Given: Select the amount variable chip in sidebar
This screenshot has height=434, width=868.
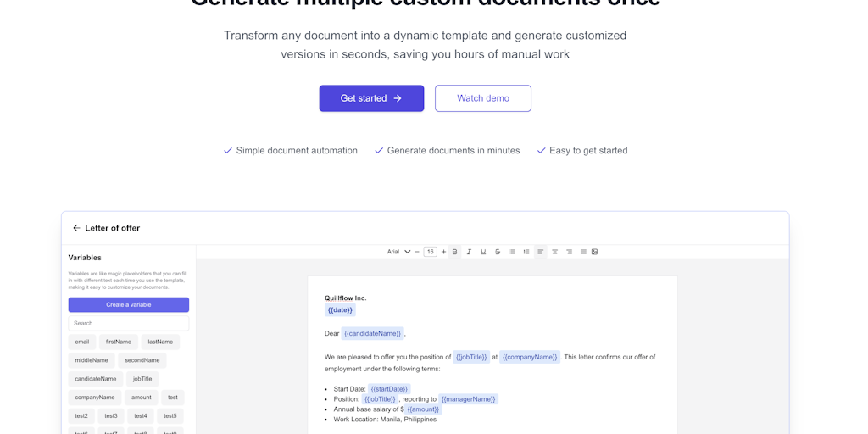Looking at the screenshot, I should coord(142,398).
